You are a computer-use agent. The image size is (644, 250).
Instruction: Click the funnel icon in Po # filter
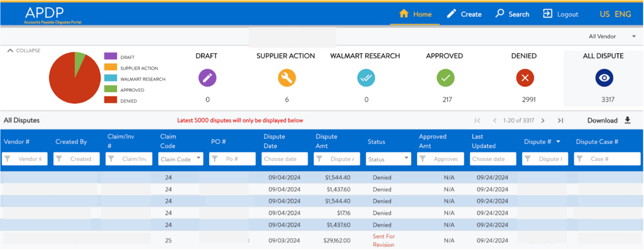coord(215,159)
